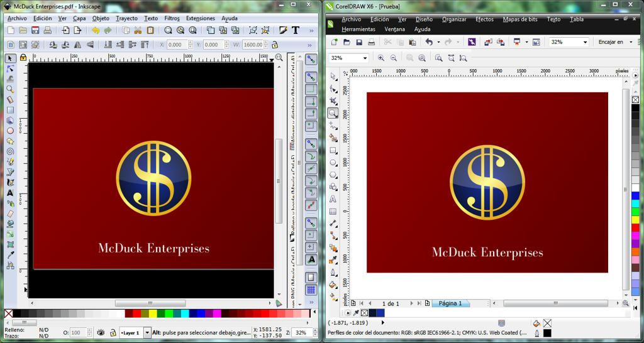Select the Text tool in Inkscape toolbox

coord(11,193)
